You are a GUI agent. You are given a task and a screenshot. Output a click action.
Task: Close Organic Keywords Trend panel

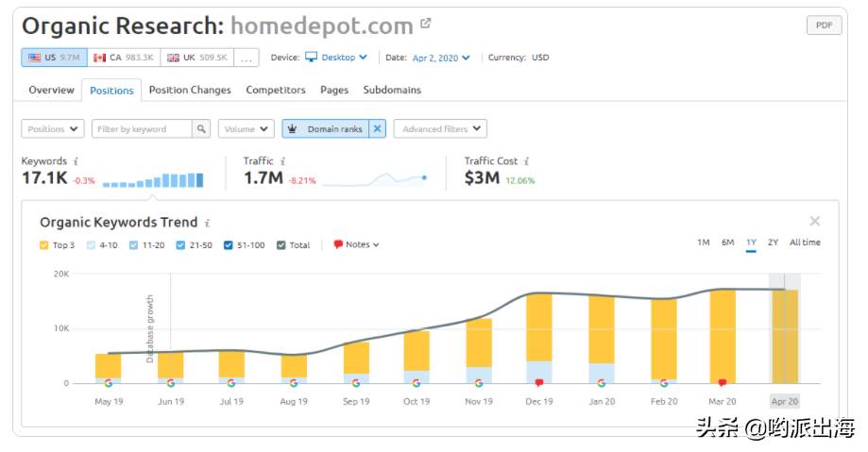click(815, 222)
